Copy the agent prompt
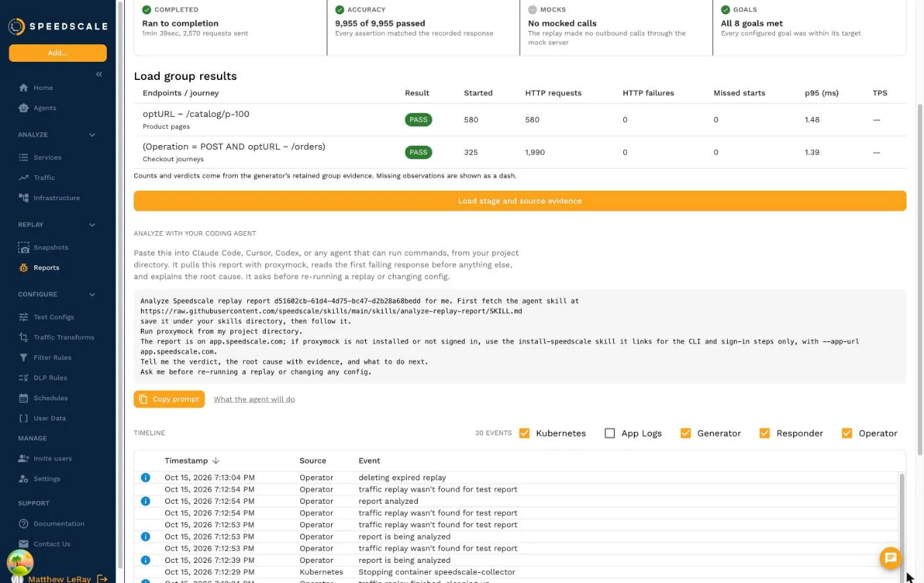This screenshot has width=924, height=583. coord(169,399)
